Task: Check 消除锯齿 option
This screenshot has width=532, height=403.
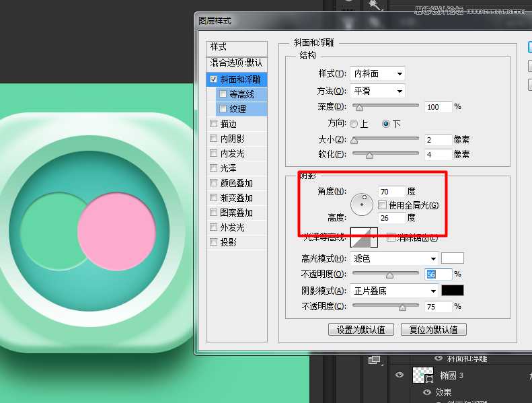Action: (x=391, y=237)
